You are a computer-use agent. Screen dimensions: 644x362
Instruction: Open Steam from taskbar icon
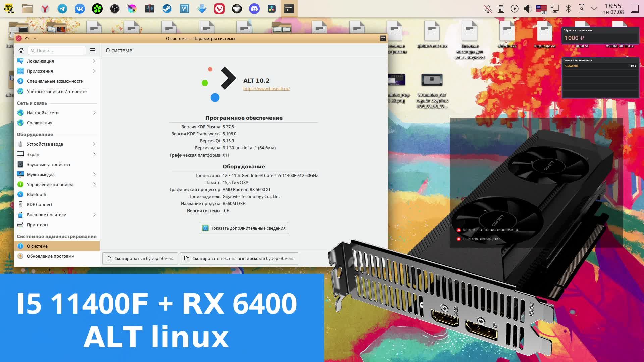point(167,8)
